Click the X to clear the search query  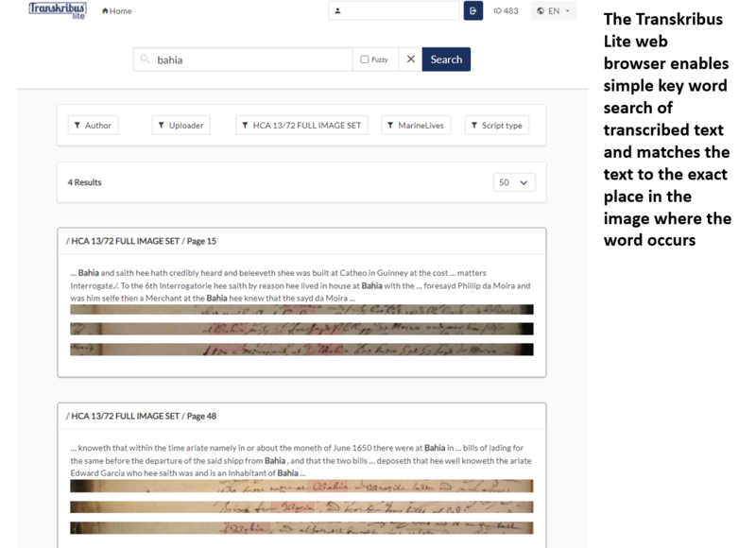click(411, 59)
